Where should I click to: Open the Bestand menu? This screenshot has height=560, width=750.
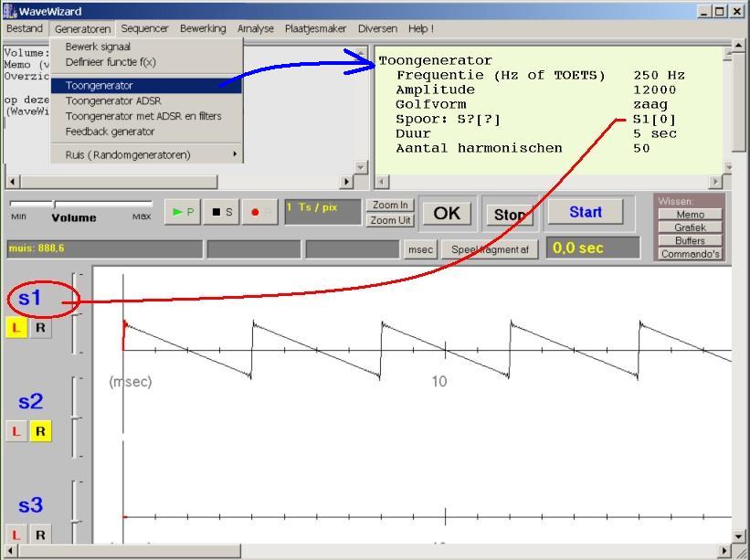tap(25, 28)
